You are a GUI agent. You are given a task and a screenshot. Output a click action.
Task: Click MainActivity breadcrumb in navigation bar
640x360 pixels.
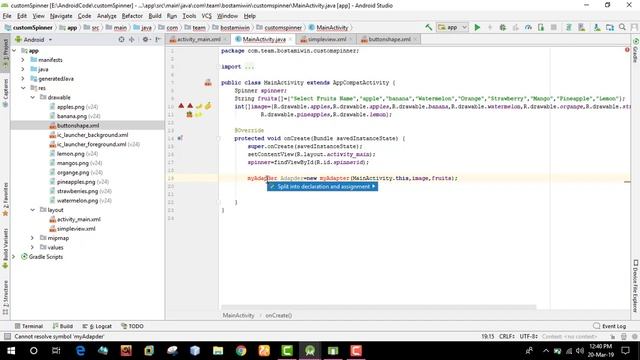[x=329, y=28]
